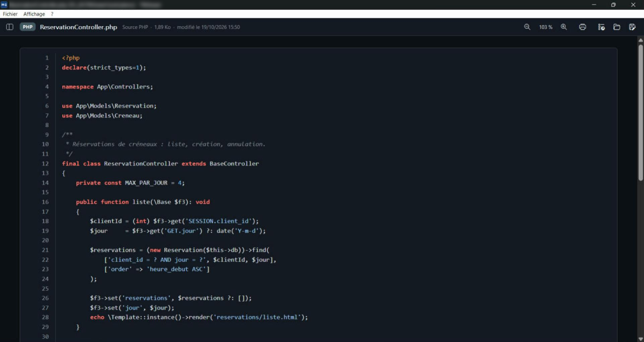Click the save-as edit disk icon

coord(632,27)
